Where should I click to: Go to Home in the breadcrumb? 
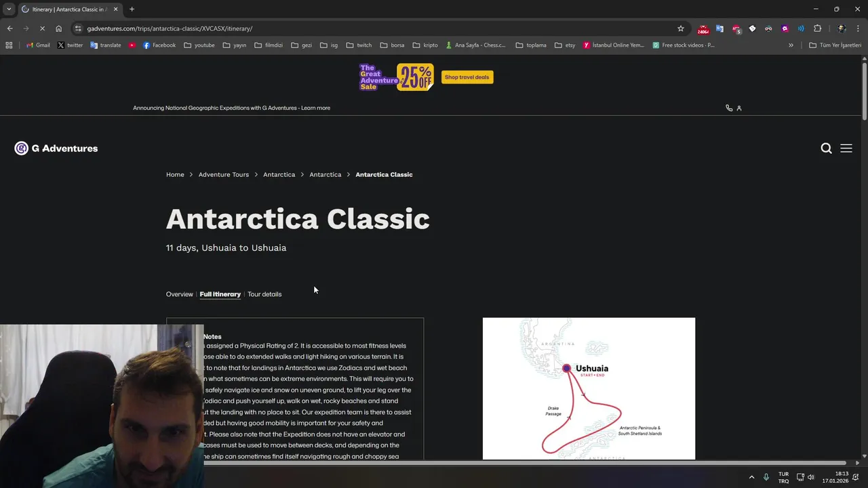click(x=175, y=175)
